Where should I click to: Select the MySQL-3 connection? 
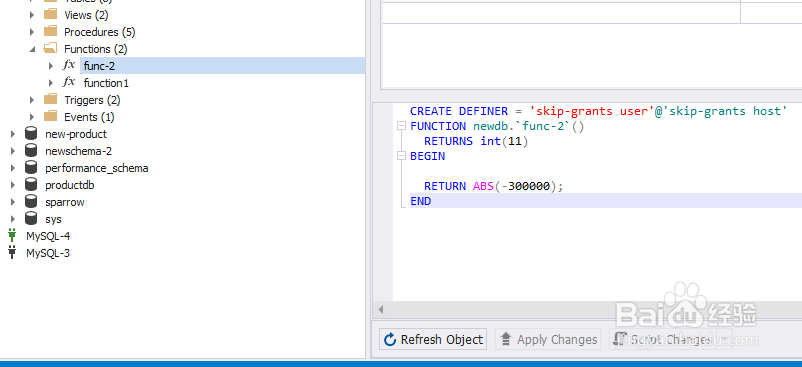(x=48, y=253)
